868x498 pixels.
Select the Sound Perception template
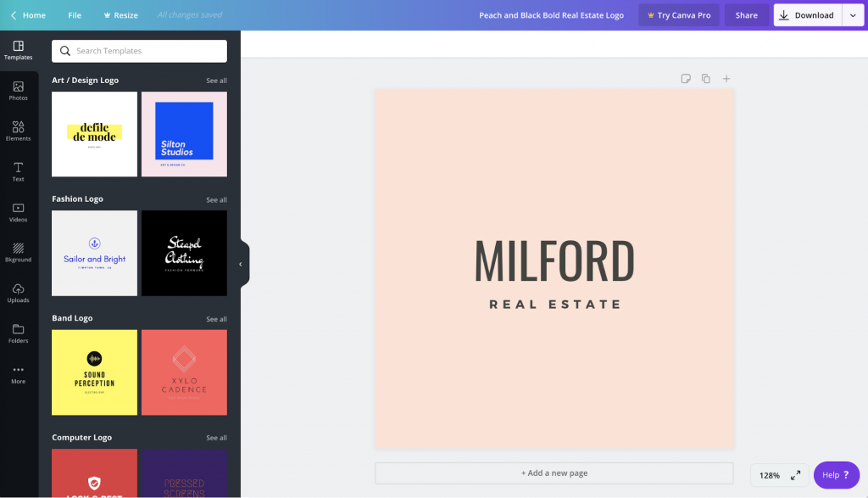pyautogui.click(x=95, y=372)
